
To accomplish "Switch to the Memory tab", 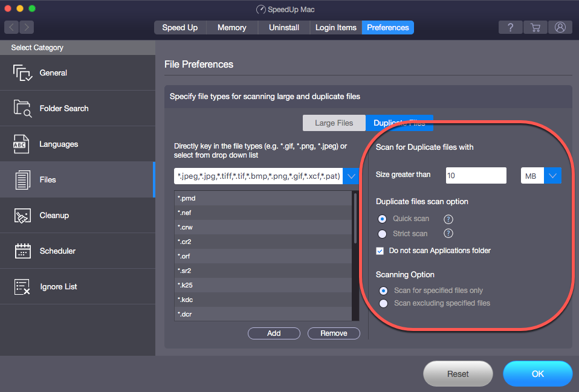I will click(x=232, y=28).
